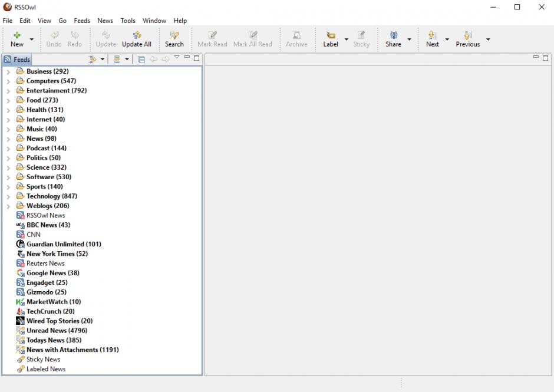
Task: Open the Edit menu
Action: click(x=25, y=21)
